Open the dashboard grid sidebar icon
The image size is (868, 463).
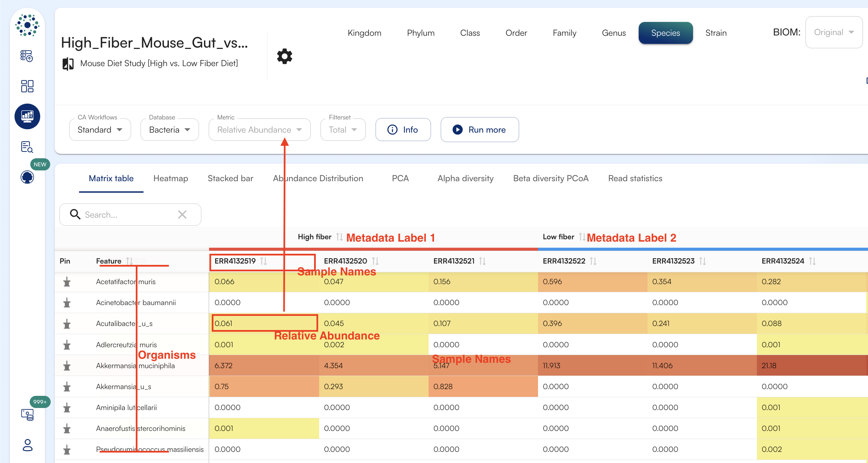point(27,86)
